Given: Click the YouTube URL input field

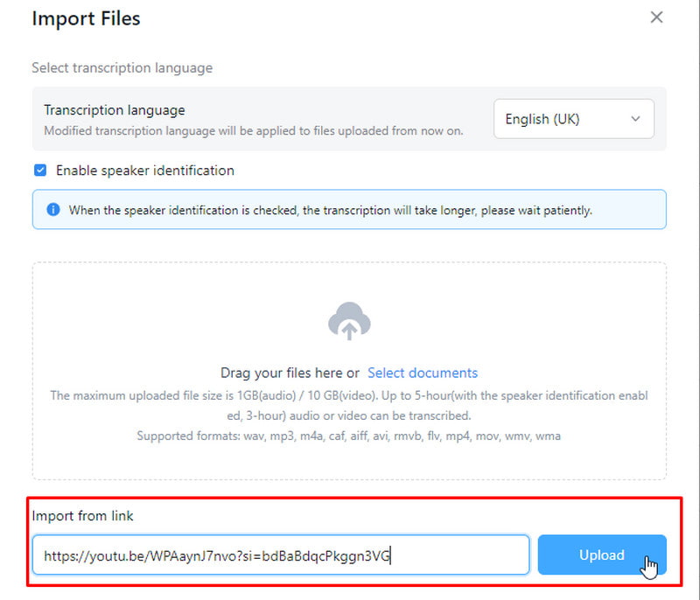Looking at the screenshot, I should pyautogui.click(x=281, y=555).
